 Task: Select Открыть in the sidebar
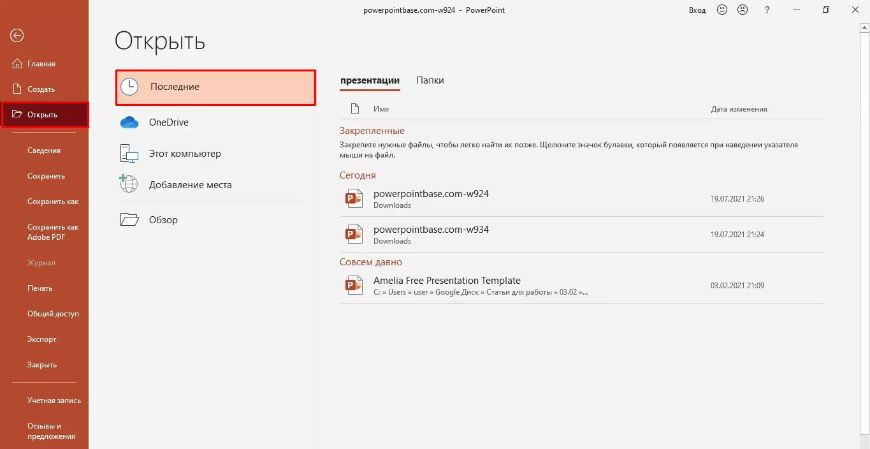point(44,115)
